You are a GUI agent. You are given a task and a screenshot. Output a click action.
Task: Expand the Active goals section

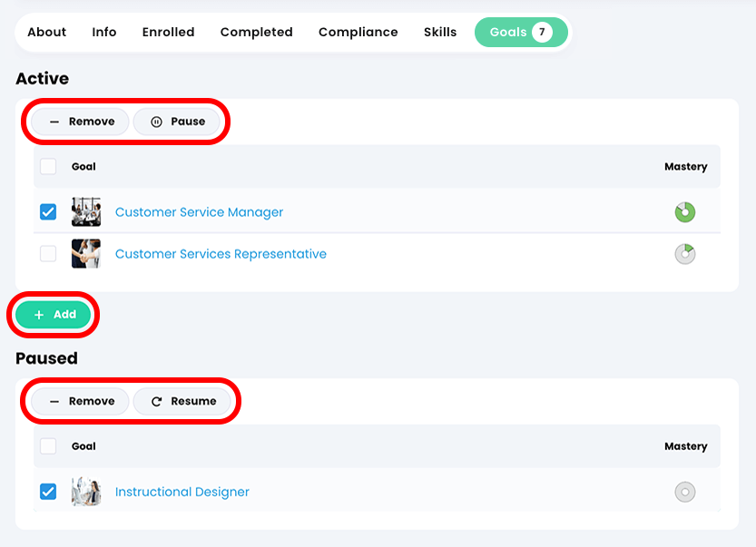tap(43, 79)
